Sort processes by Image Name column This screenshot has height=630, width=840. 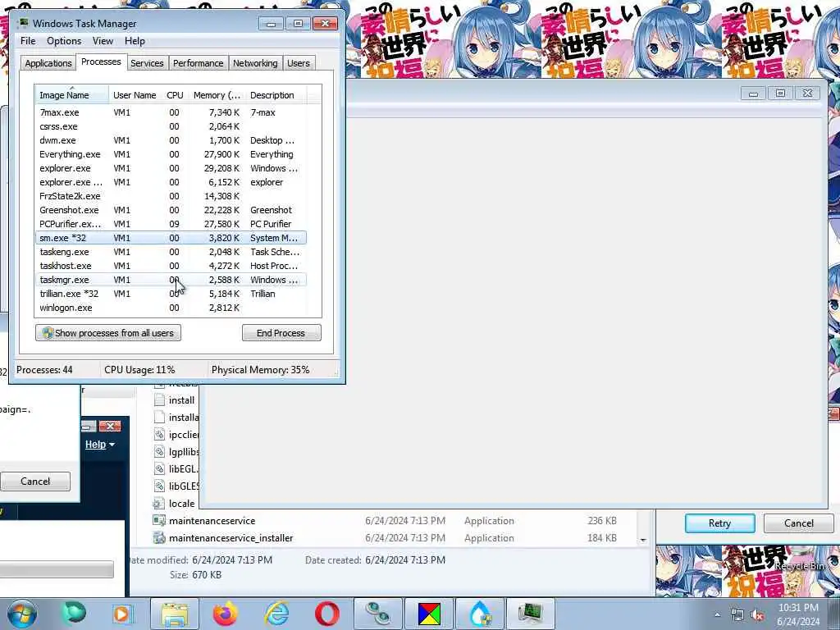point(72,95)
